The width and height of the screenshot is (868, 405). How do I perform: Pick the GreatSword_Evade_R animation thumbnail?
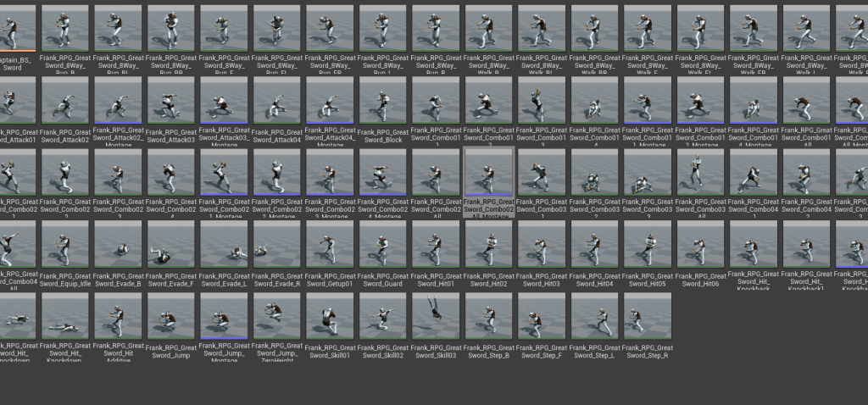click(x=277, y=244)
